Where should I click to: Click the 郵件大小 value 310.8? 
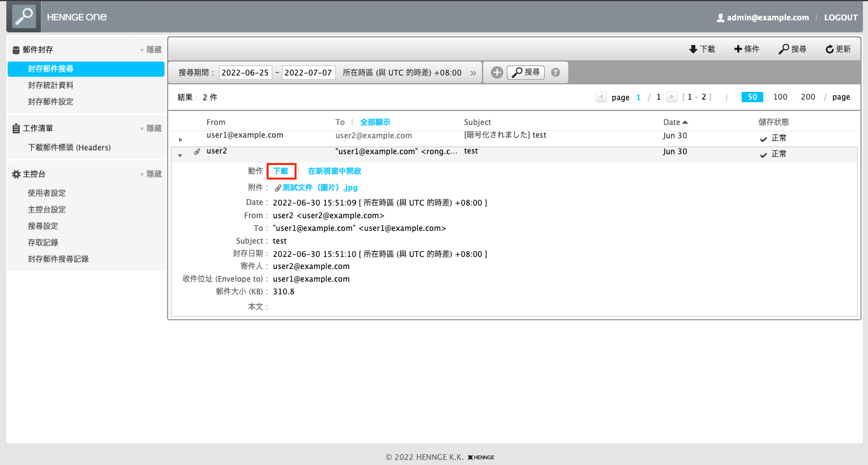click(284, 292)
